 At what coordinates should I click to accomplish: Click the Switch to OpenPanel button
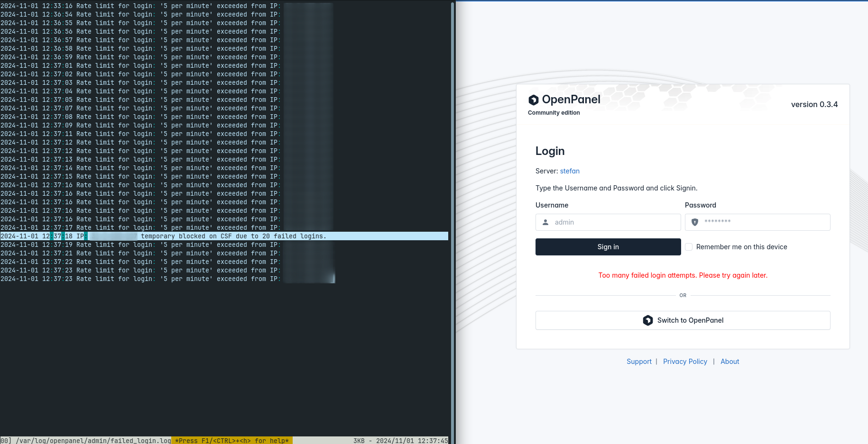click(x=683, y=320)
